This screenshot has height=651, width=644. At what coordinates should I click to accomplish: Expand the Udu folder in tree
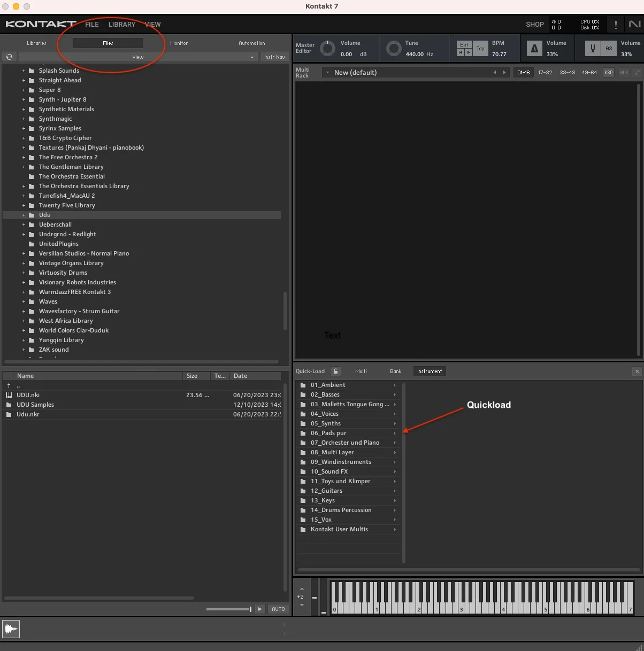click(24, 215)
